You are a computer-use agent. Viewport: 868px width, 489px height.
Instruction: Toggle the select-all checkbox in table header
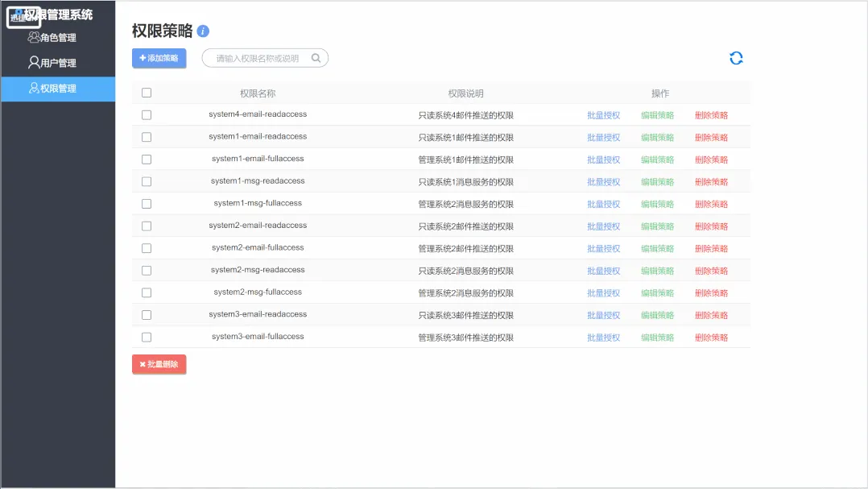[x=147, y=93]
